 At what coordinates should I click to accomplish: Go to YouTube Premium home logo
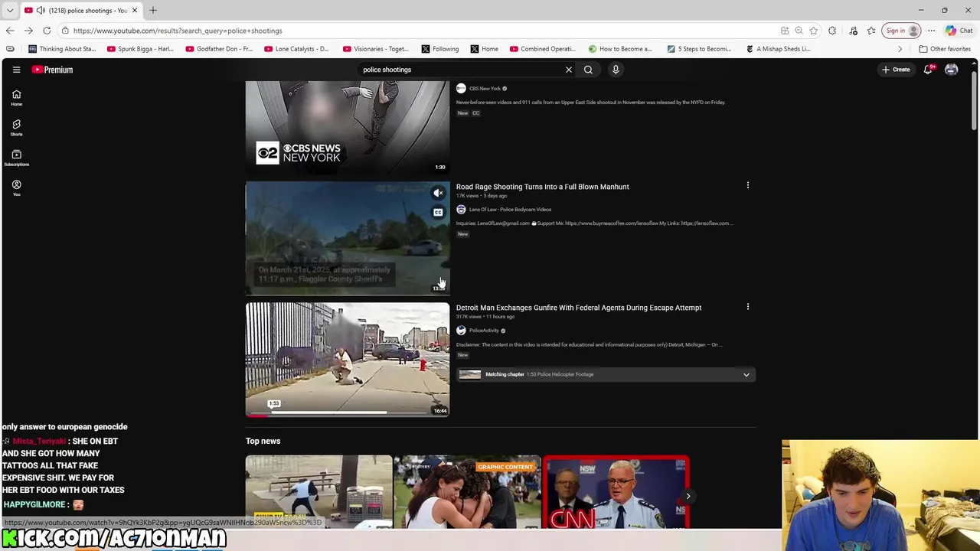click(x=52, y=70)
